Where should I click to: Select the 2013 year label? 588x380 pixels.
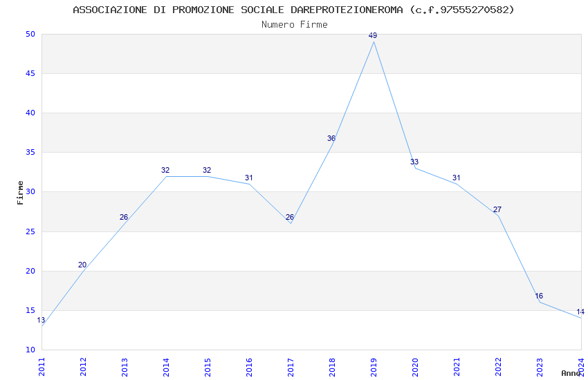125,367
